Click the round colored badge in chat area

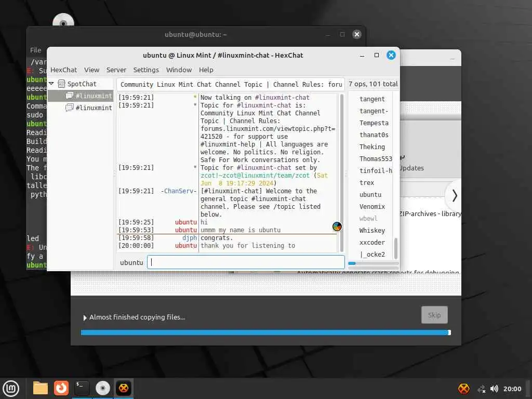click(x=337, y=227)
